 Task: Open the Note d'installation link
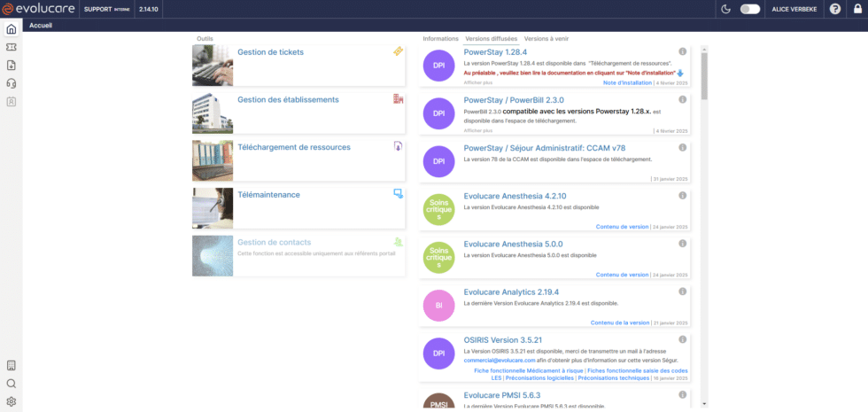627,82
